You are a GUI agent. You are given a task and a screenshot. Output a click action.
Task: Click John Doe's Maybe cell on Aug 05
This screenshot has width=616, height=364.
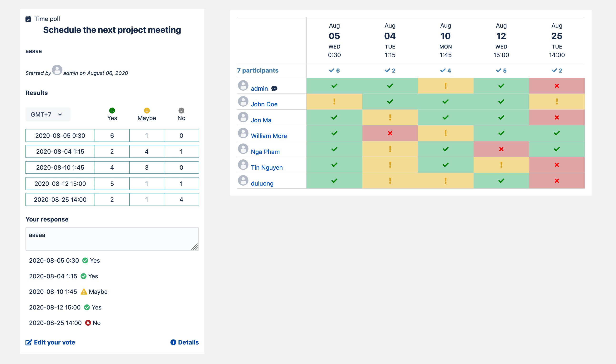(334, 102)
